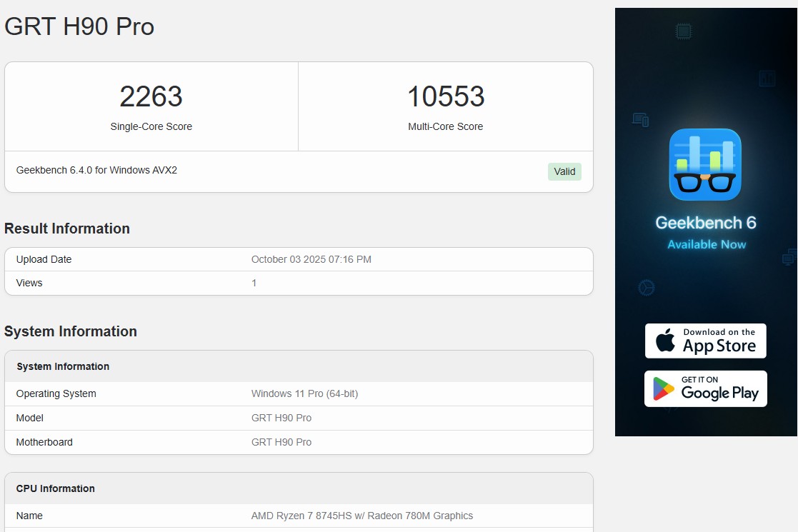Click the large System Information section heading
The image size is (798, 532).
(x=71, y=331)
